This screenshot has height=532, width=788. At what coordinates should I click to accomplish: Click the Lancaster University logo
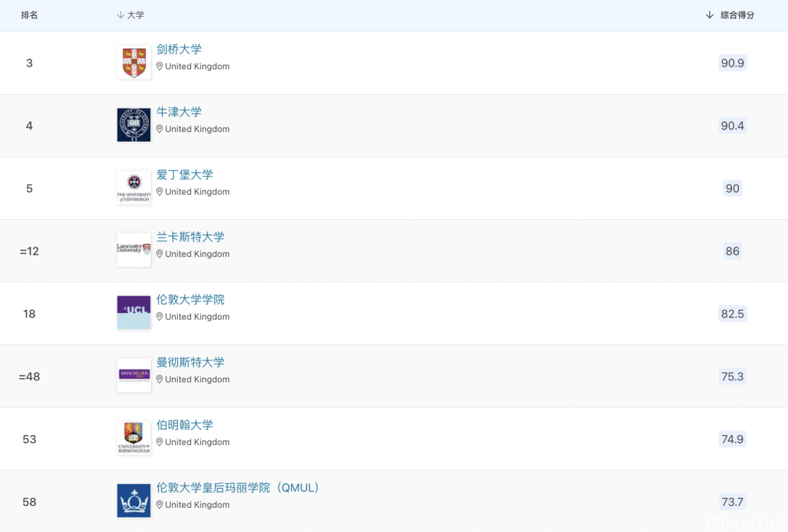pos(134,250)
